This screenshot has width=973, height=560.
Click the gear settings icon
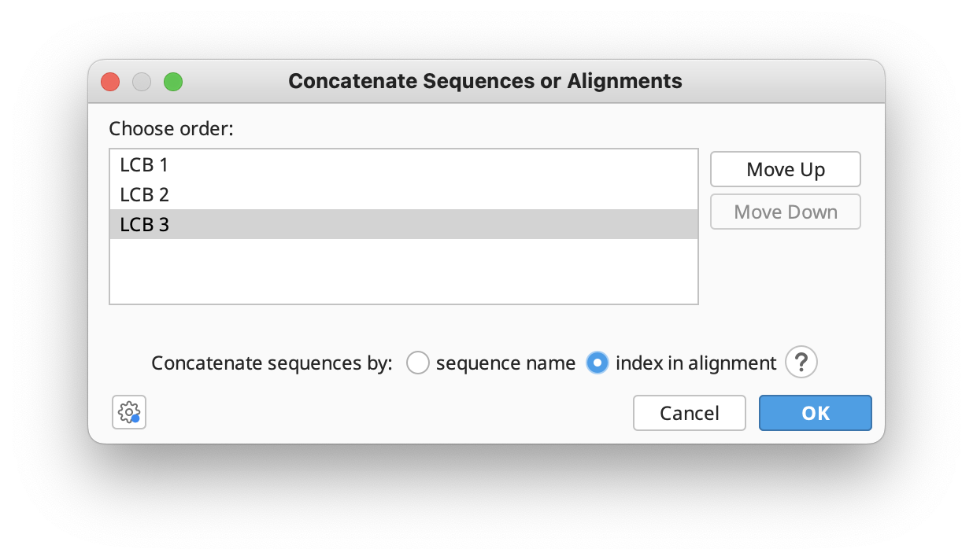pyautogui.click(x=129, y=412)
